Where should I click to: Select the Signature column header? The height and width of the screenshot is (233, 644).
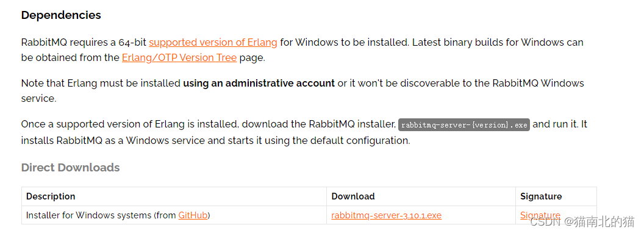pyautogui.click(x=541, y=196)
